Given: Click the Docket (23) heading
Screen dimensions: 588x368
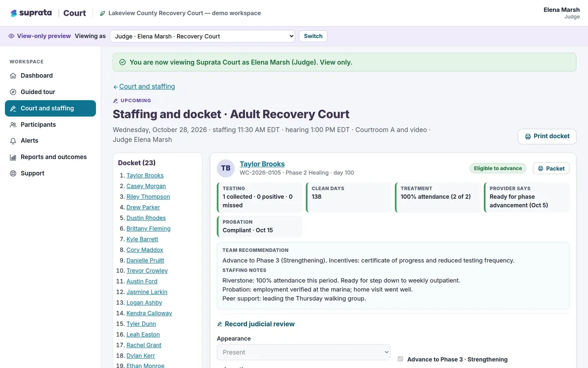Looking at the screenshot, I should click(x=137, y=163).
